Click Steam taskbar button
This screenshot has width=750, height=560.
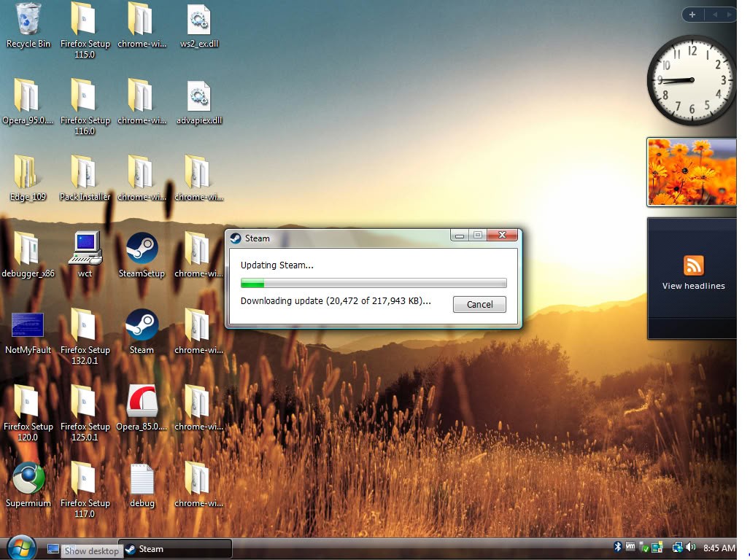coord(175,549)
